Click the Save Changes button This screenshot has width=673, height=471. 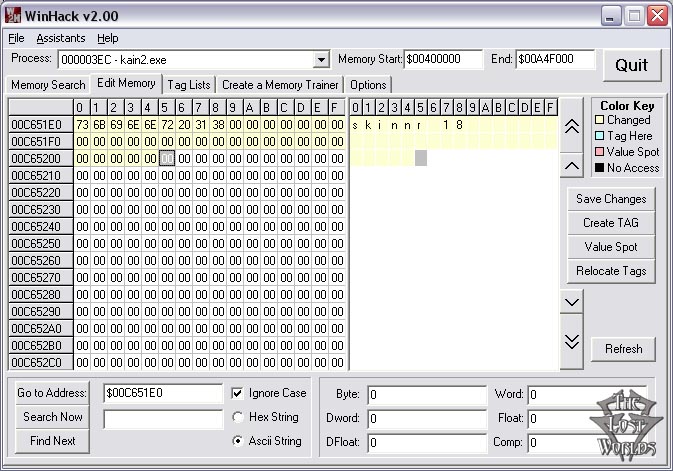(611, 199)
